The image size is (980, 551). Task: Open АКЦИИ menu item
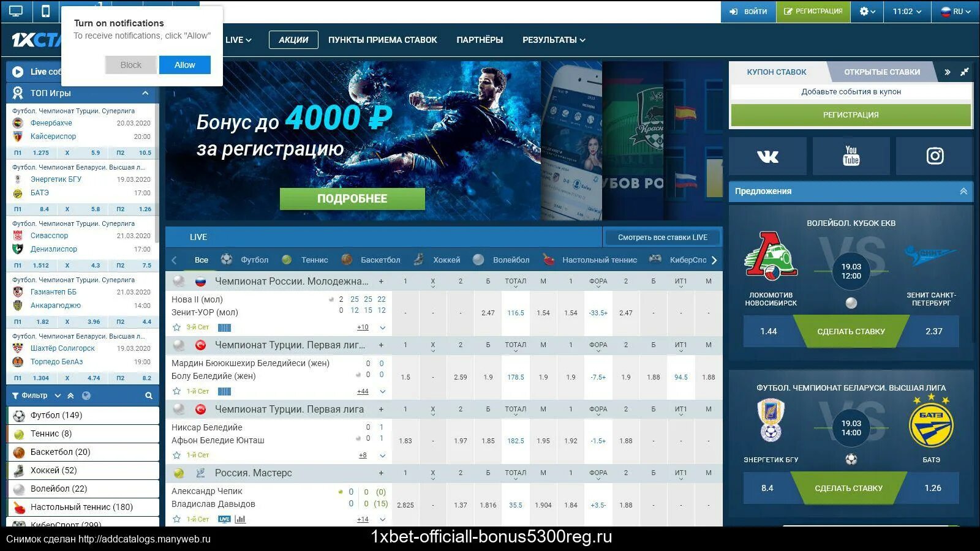(293, 40)
